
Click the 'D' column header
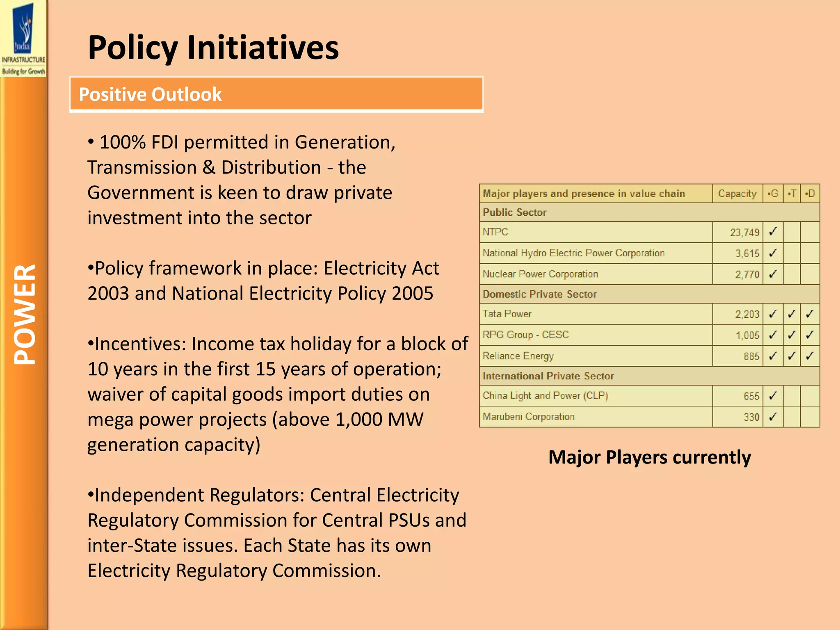tap(810, 194)
